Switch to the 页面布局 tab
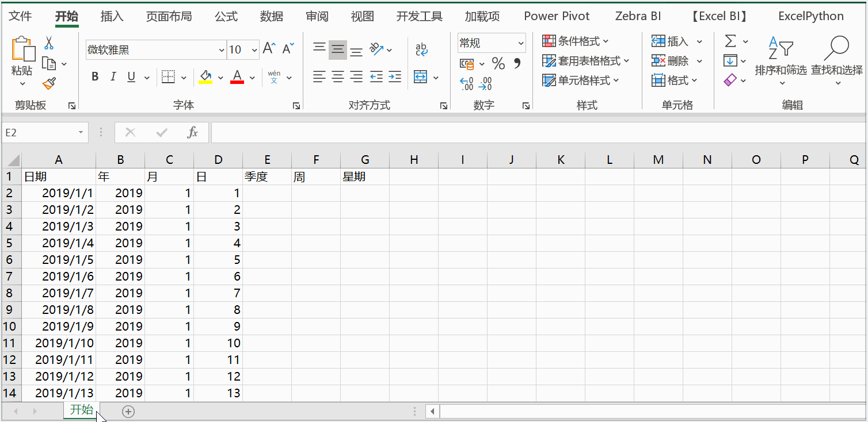This screenshot has width=868, height=422. (x=169, y=16)
